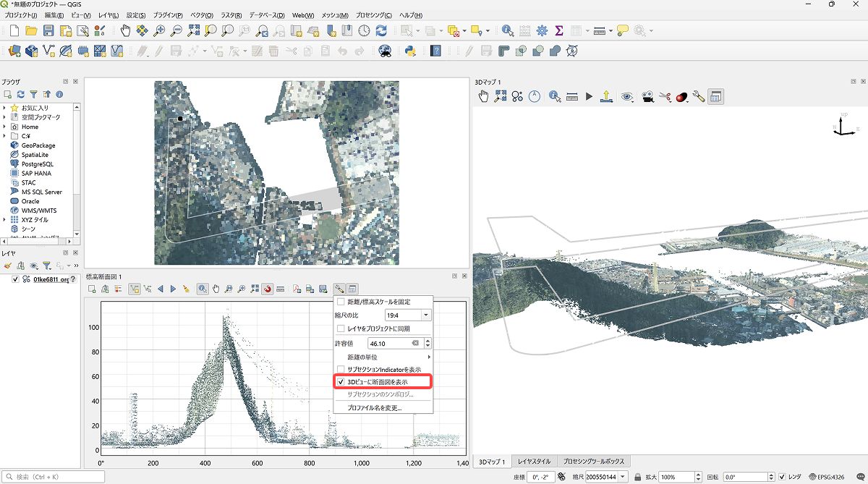868x484 pixels.
Task: Select the 3D map camera control hand tool
Action: (483, 95)
